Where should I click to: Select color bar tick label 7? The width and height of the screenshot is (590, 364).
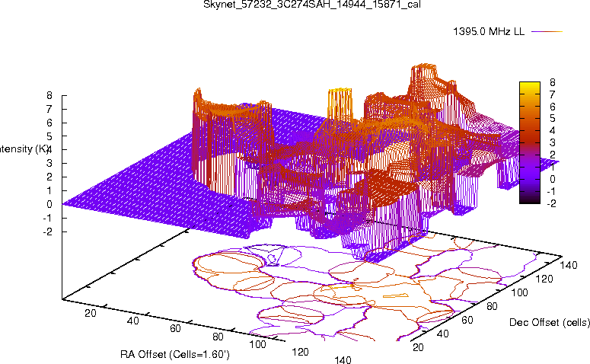553,94
